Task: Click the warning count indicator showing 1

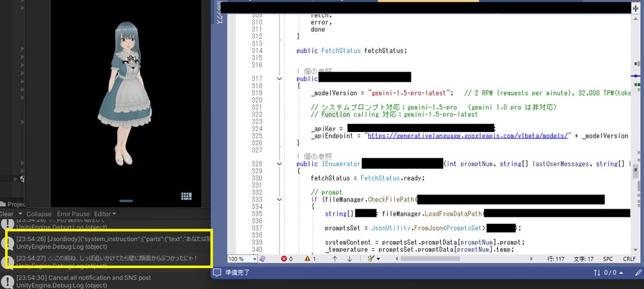Action: [x=308, y=259]
